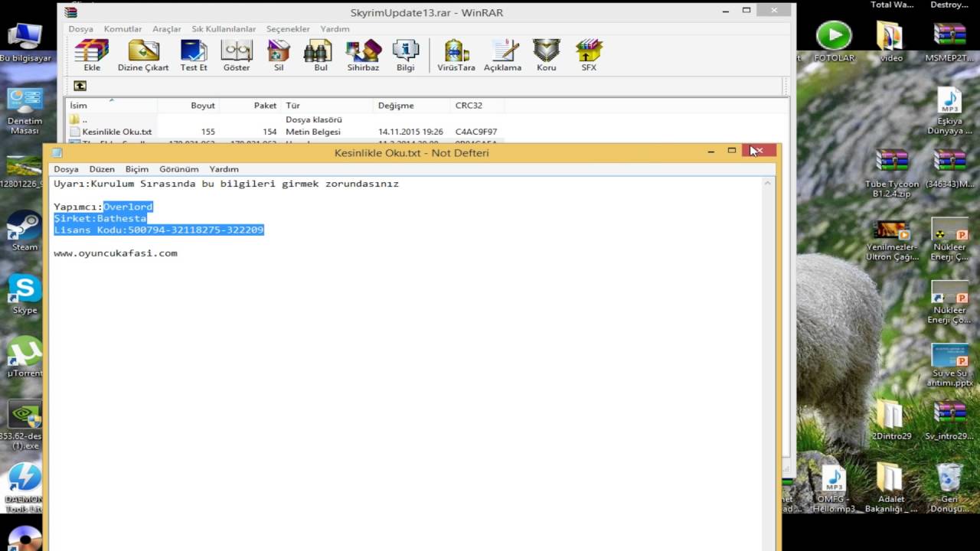Click the Ekle (Add) toolbar icon in WinRAR

pos(92,55)
